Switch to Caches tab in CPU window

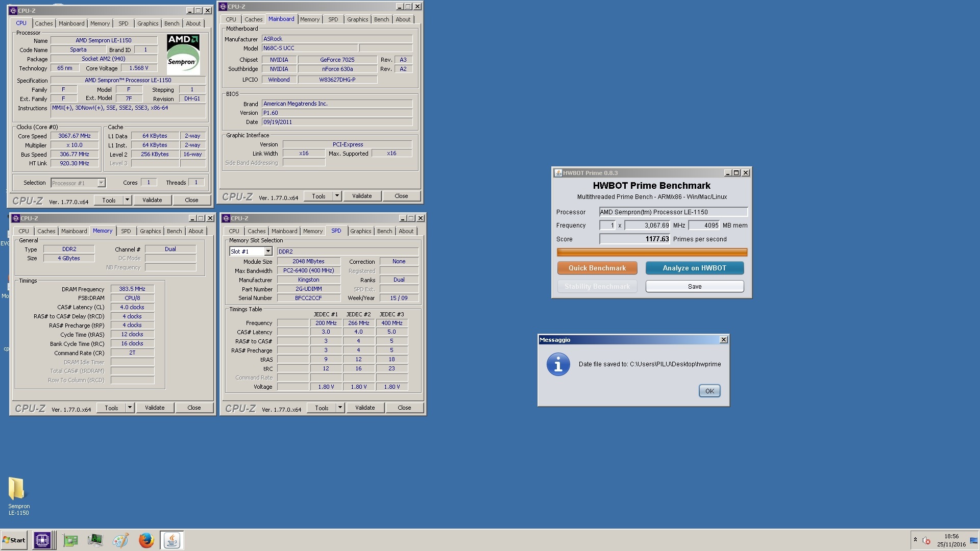coord(44,23)
